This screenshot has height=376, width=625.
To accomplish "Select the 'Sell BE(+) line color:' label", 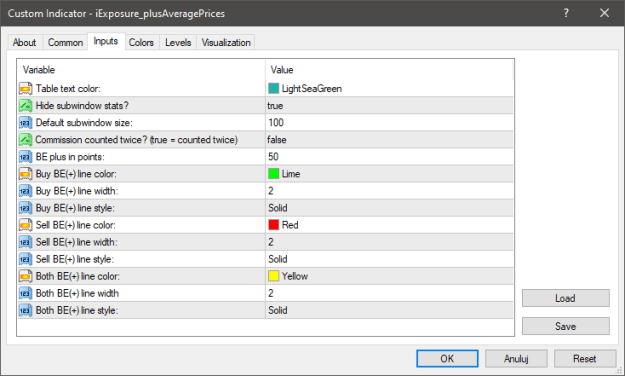I will (76, 225).
